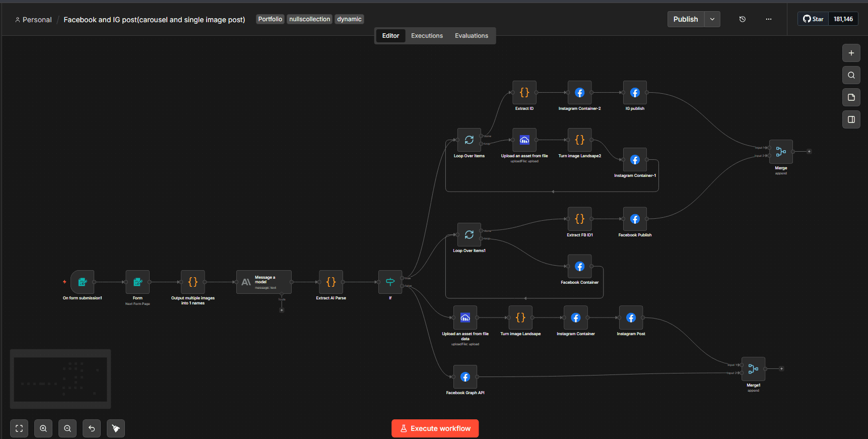This screenshot has height=439, width=868.
Task: Select the Facebook Container node
Action: (x=580, y=267)
